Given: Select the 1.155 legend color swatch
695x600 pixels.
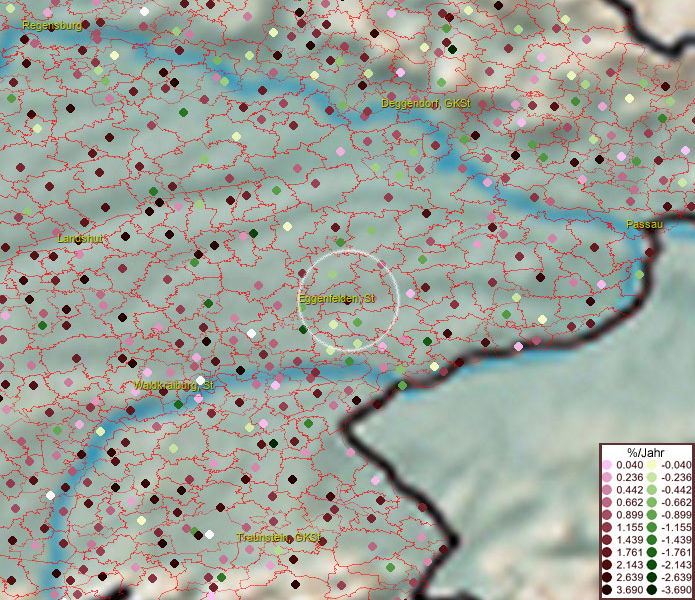Looking at the screenshot, I should tap(607, 528).
